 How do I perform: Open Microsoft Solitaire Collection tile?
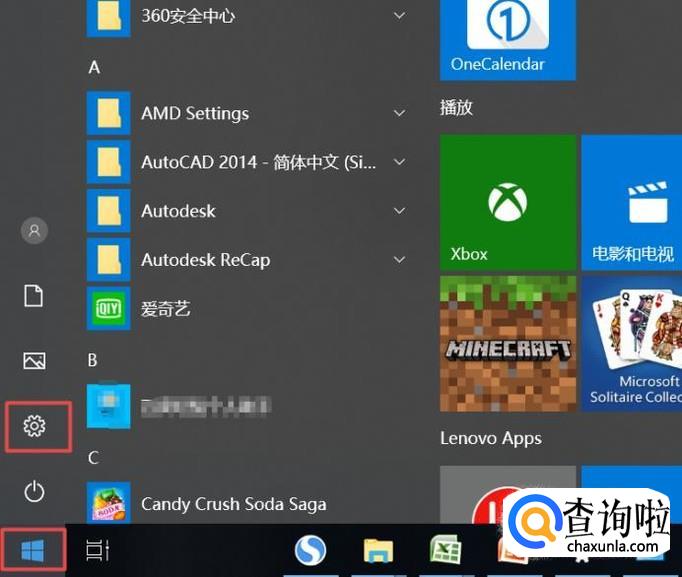[632, 344]
